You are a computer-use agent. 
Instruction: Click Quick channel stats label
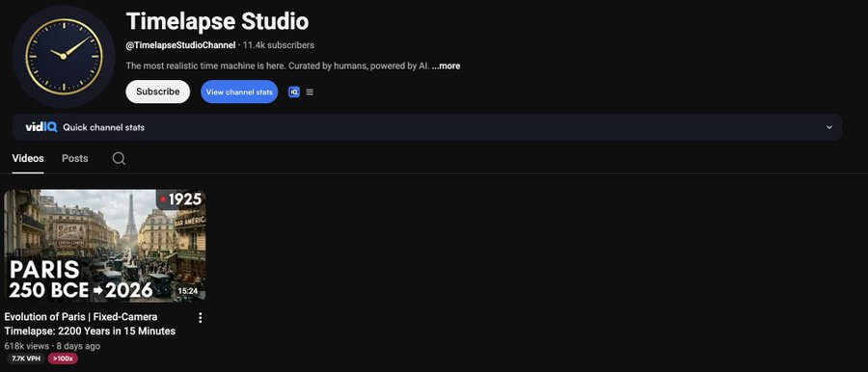[x=103, y=127]
